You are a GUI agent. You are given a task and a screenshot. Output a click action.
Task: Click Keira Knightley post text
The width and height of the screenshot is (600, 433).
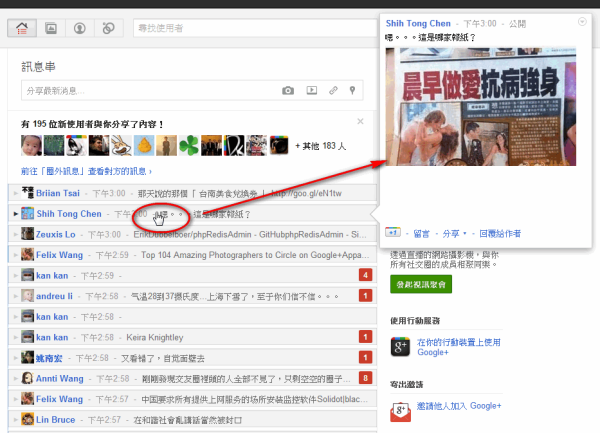(x=155, y=337)
